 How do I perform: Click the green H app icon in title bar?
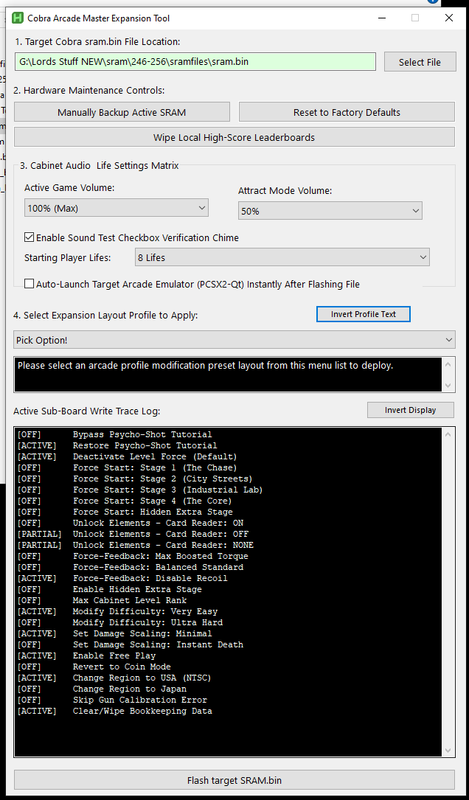click(x=18, y=18)
